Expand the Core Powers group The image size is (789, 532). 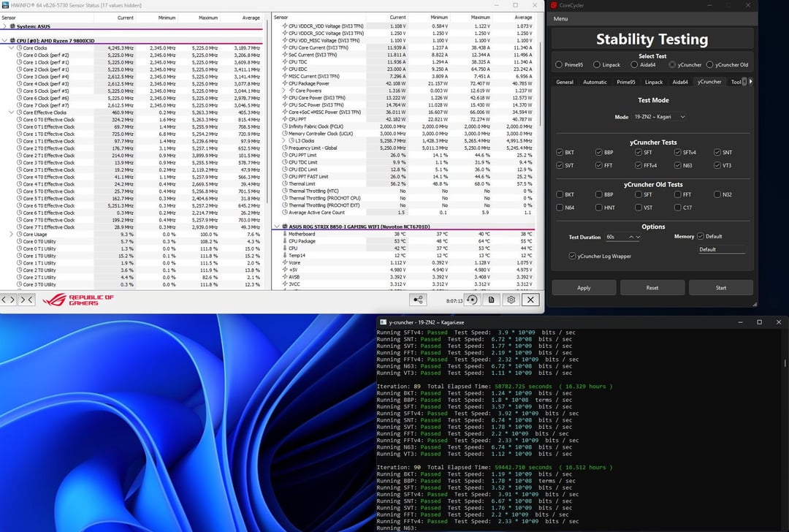pyautogui.click(x=285, y=91)
